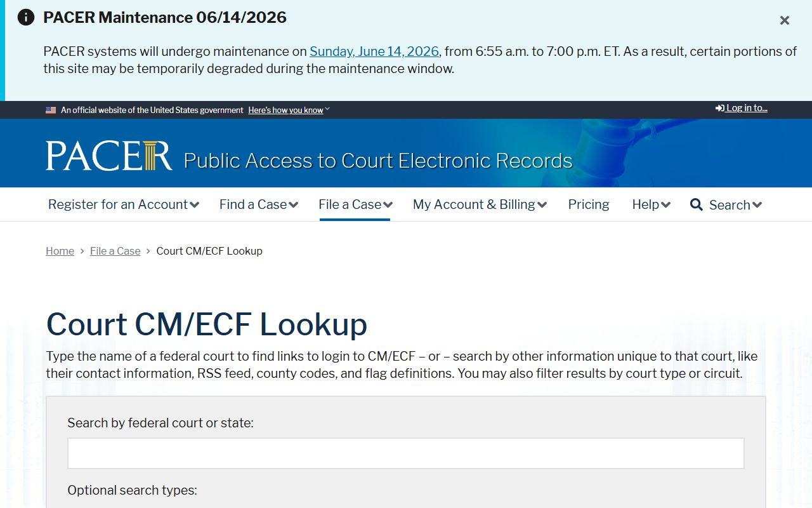
Task: Open the Sunday, June 14, 2026 link
Action: click(x=374, y=51)
